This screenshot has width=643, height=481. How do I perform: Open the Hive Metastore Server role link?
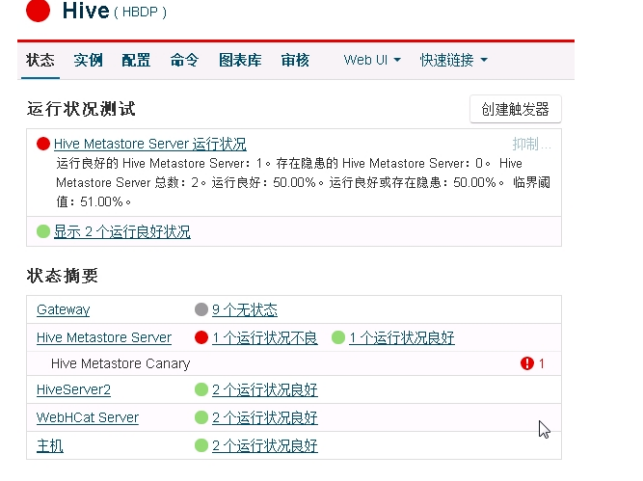point(104,337)
